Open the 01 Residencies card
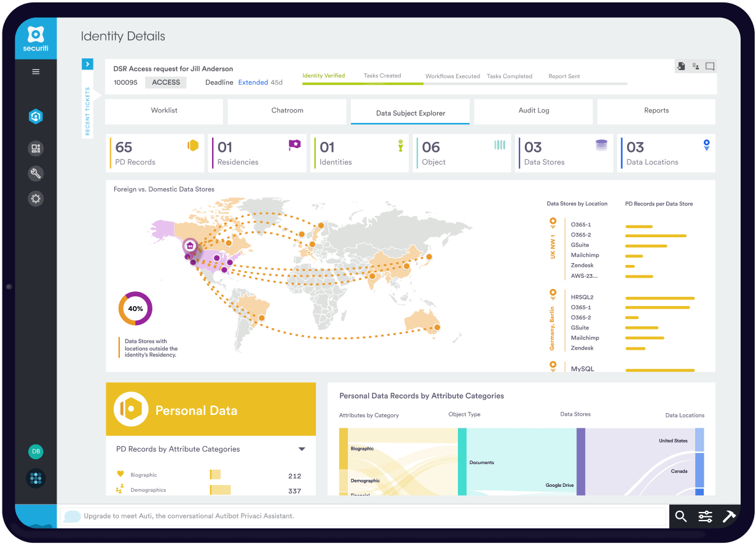 coord(258,153)
